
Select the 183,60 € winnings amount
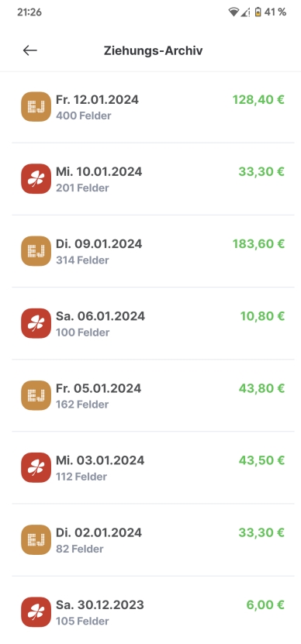point(258,244)
